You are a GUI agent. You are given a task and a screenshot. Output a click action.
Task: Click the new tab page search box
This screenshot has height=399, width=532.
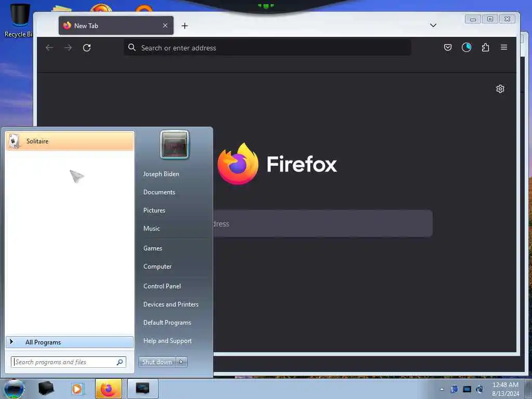(x=322, y=223)
